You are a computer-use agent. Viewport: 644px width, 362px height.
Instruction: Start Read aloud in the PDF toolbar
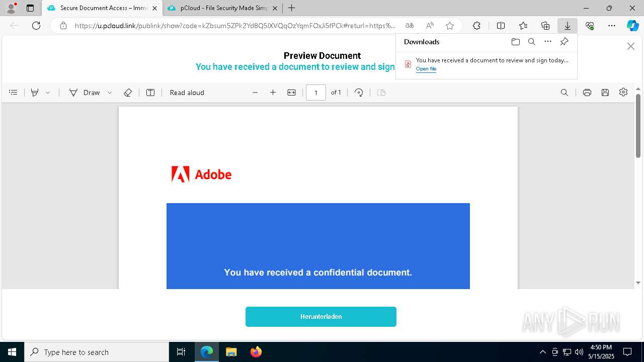click(x=187, y=93)
